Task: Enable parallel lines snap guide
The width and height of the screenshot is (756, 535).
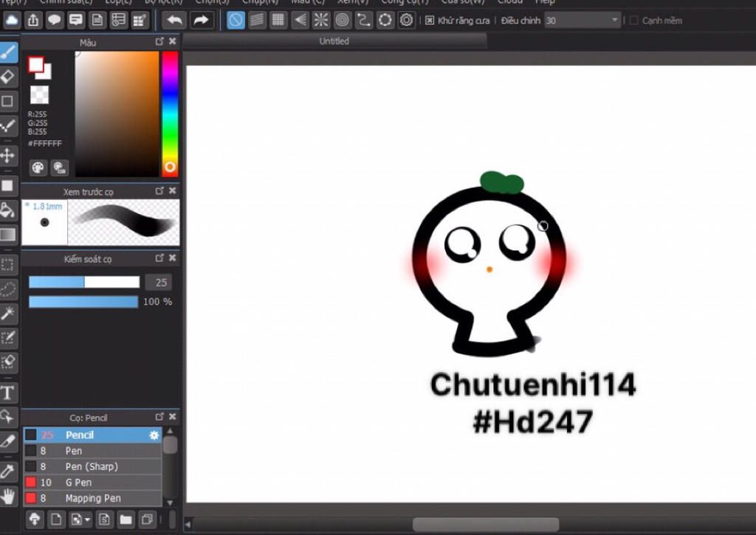Action: click(x=257, y=20)
